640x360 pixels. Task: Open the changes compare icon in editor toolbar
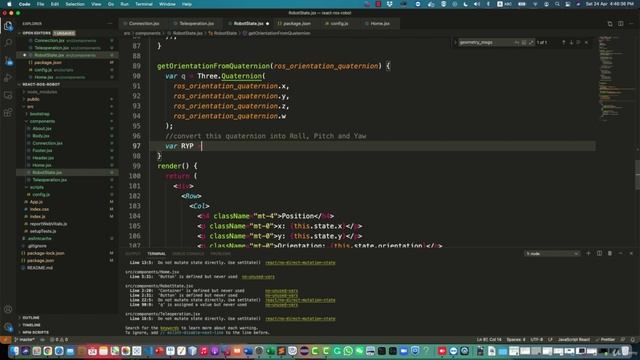[x=610, y=24]
